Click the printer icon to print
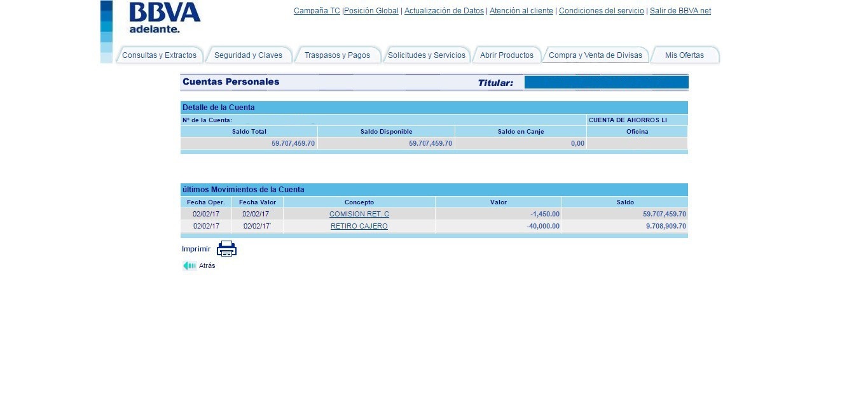 pos(226,248)
